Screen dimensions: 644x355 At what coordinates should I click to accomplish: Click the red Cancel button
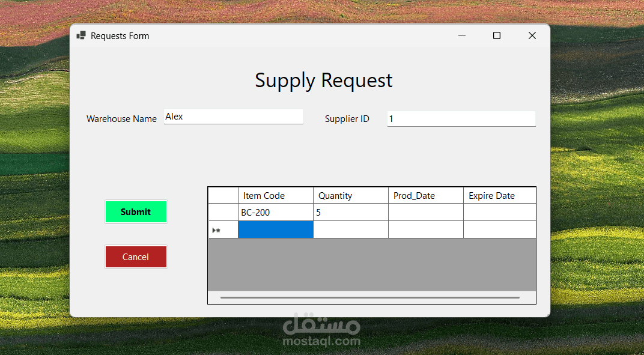pos(136,257)
